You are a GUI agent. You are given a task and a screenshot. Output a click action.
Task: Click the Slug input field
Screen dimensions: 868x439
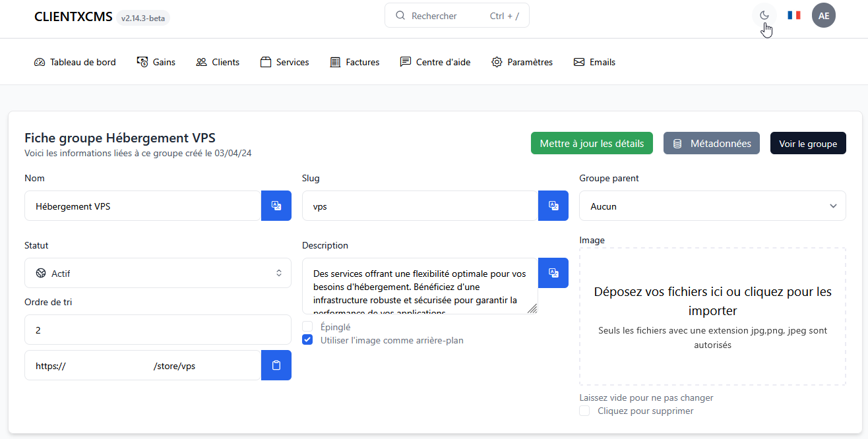pyautogui.click(x=420, y=206)
